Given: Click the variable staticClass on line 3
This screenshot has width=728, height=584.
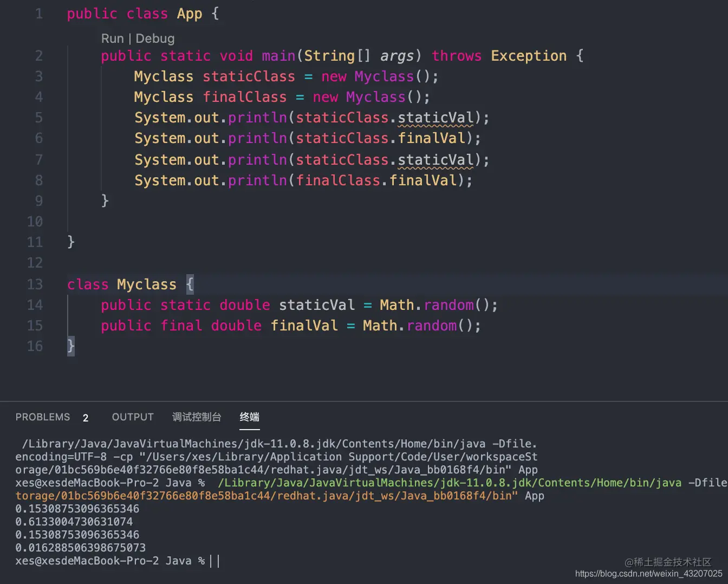Looking at the screenshot, I should tap(249, 76).
